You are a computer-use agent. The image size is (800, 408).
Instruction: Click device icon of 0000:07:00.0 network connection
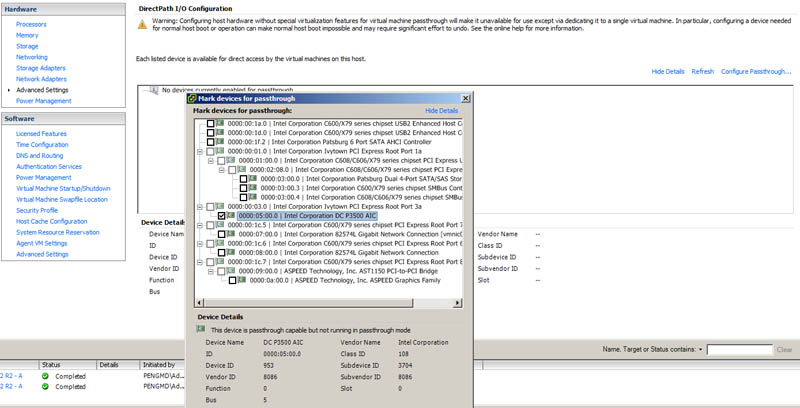(x=231, y=234)
